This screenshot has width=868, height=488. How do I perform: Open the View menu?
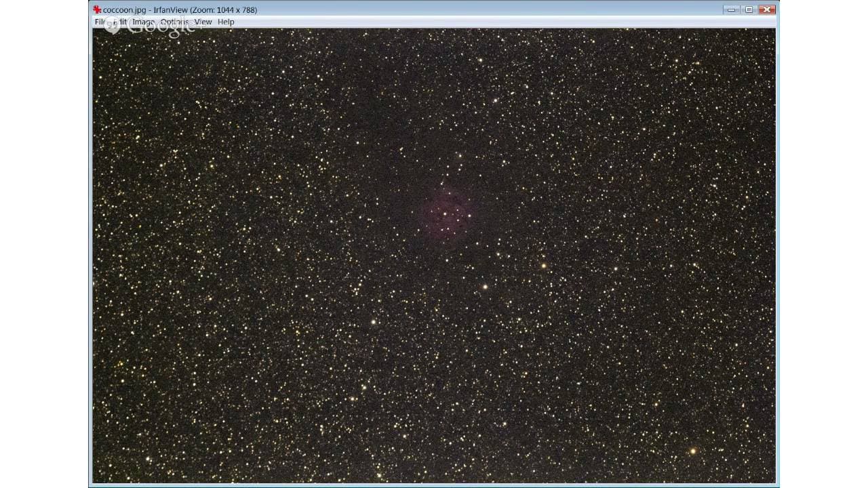point(203,22)
